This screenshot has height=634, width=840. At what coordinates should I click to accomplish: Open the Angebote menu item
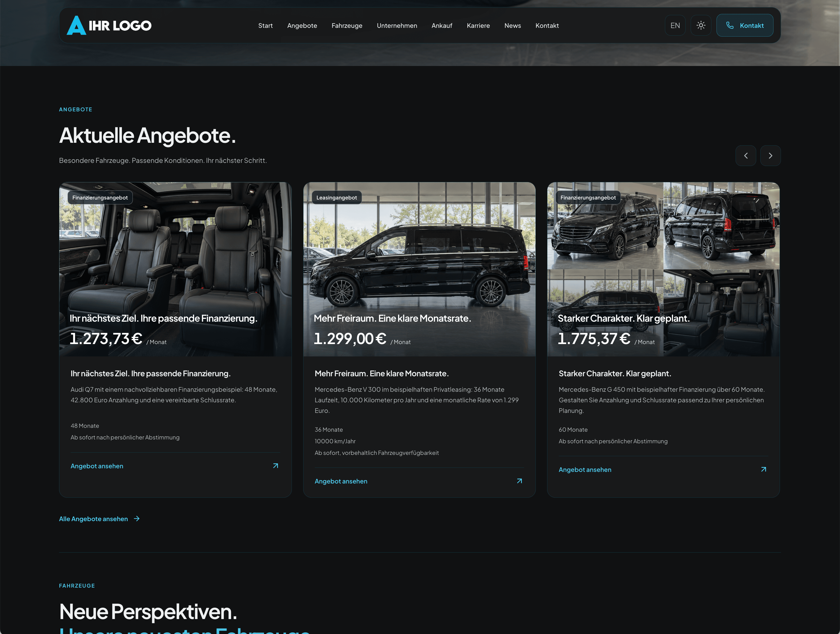302,26
